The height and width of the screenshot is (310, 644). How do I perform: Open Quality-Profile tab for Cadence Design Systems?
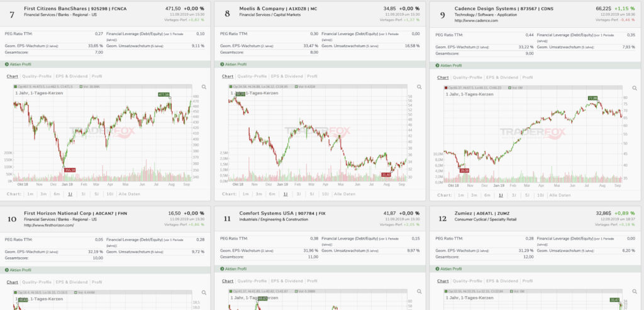pyautogui.click(x=467, y=77)
